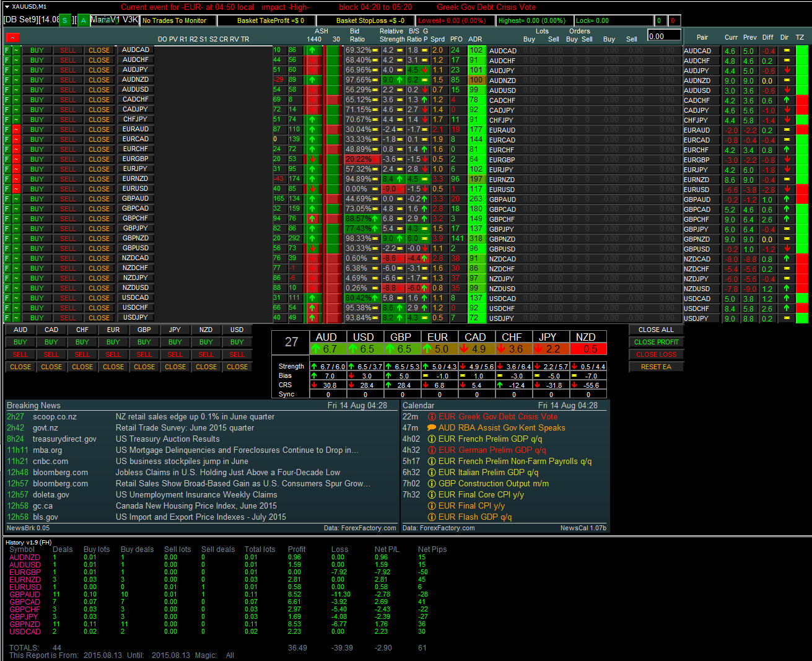
Task: Click info icon for EUR French Prelim GDP q/q
Action: coord(432,439)
